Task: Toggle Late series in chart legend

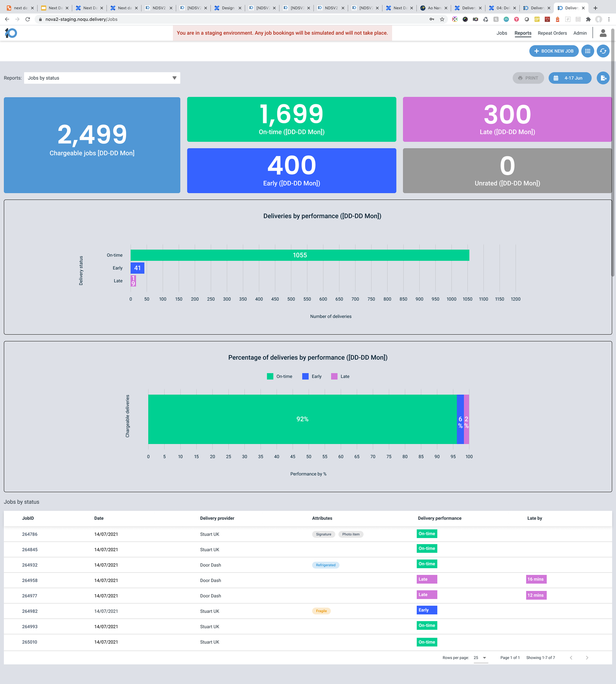Action: click(340, 376)
